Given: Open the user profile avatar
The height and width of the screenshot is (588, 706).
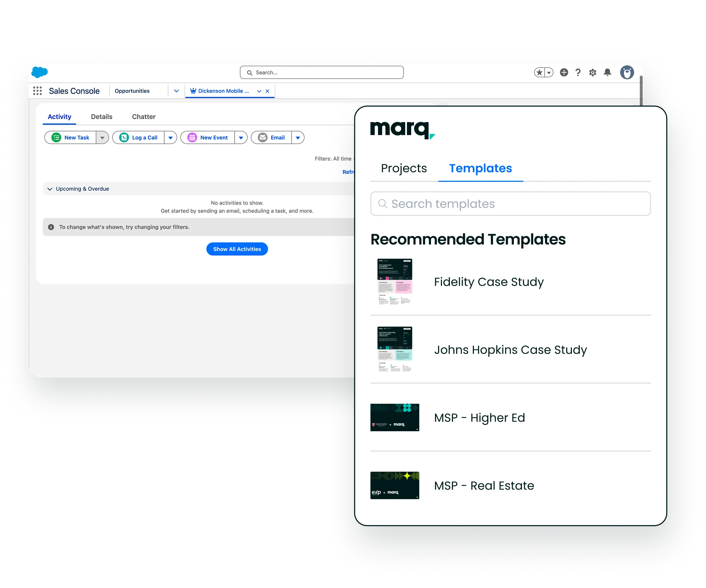Looking at the screenshot, I should (627, 73).
